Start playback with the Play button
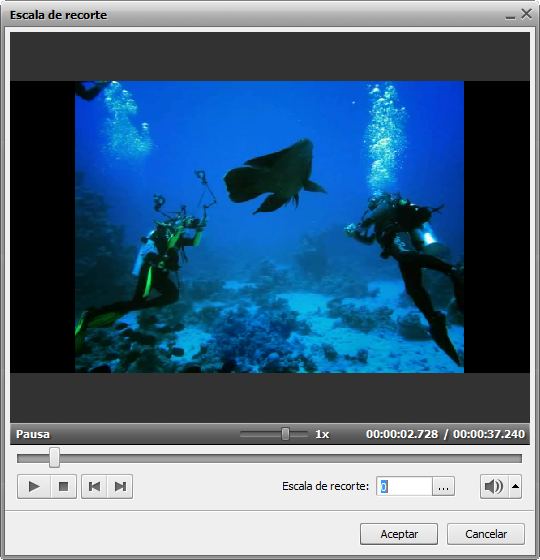Image resolution: width=540 pixels, height=560 pixels. (x=34, y=486)
